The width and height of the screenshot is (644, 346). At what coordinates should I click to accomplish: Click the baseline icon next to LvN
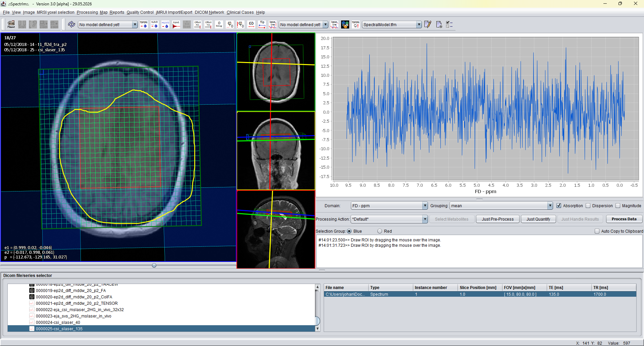[x=334, y=24]
